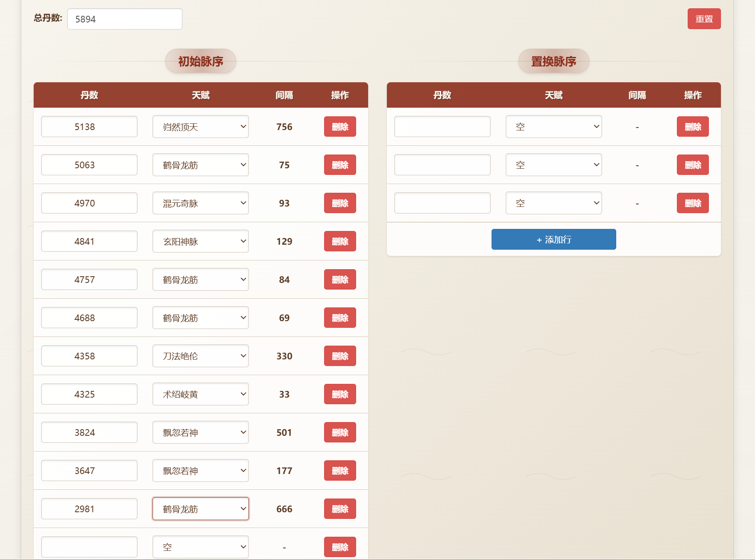The width and height of the screenshot is (755, 560).
Task: Click the 丹数 field containing 4688
Action: click(89, 318)
